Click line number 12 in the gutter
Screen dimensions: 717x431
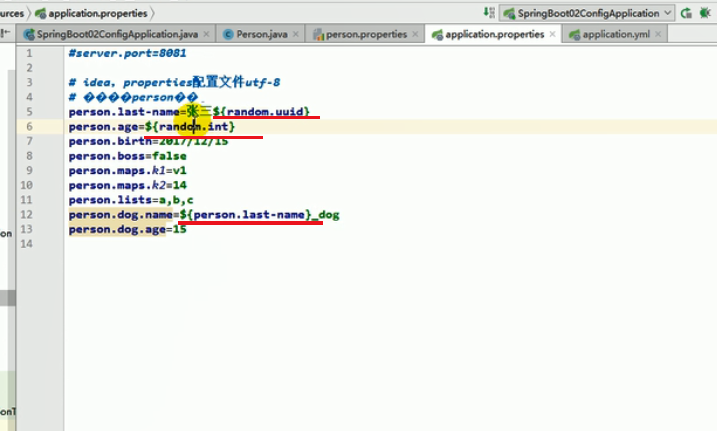[27, 214]
